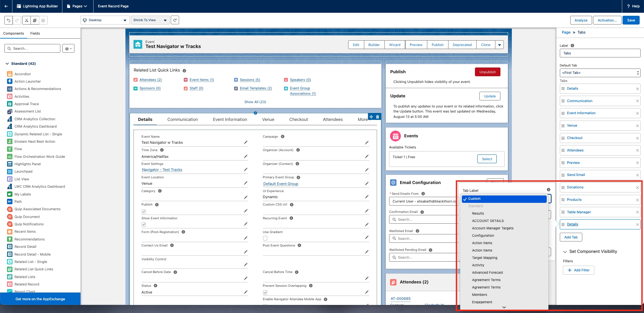Viewport: 644px width, 313px height.
Task: Click the Flow component icon
Action: click(10, 149)
